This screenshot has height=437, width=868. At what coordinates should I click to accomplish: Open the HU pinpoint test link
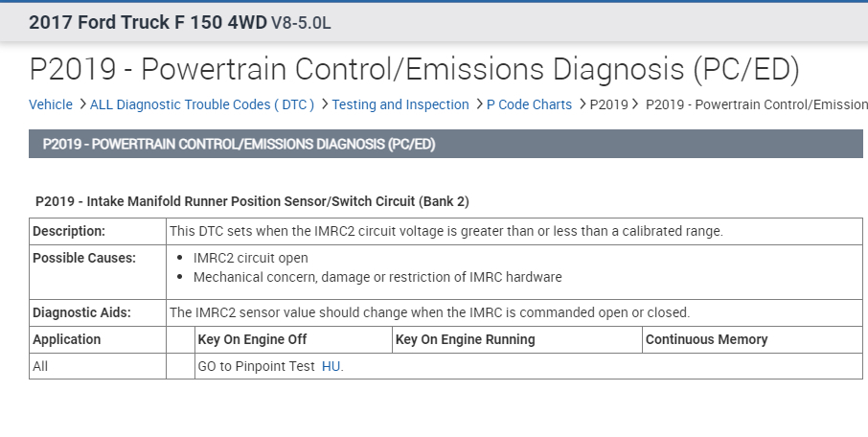(331, 366)
